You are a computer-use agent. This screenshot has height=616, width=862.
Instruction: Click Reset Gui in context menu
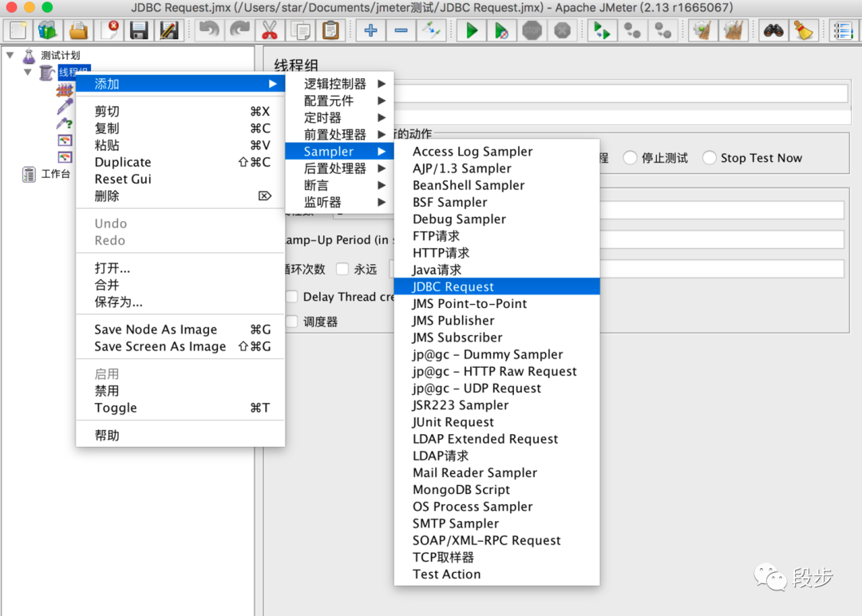coord(180,179)
